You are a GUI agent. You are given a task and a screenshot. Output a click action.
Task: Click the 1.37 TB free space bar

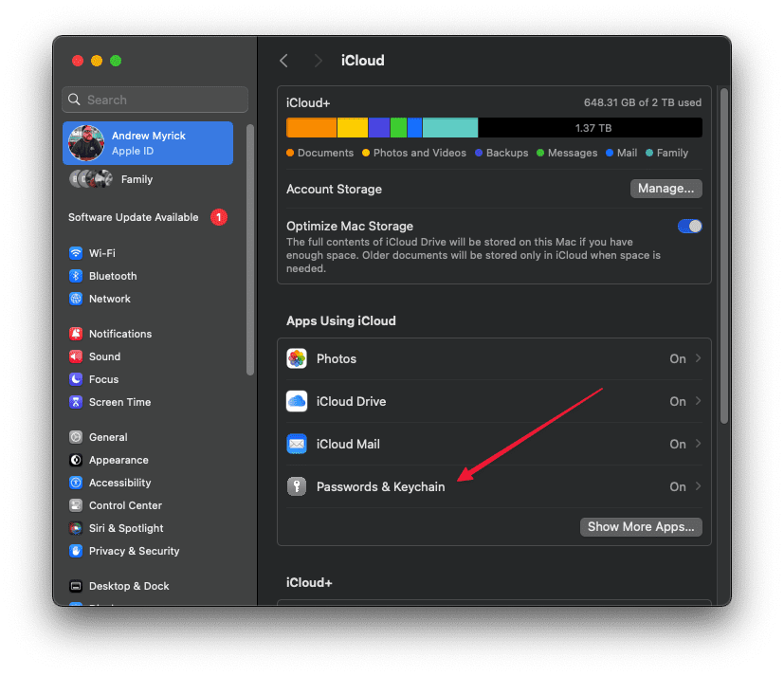pyautogui.click(x=590, y=127)
